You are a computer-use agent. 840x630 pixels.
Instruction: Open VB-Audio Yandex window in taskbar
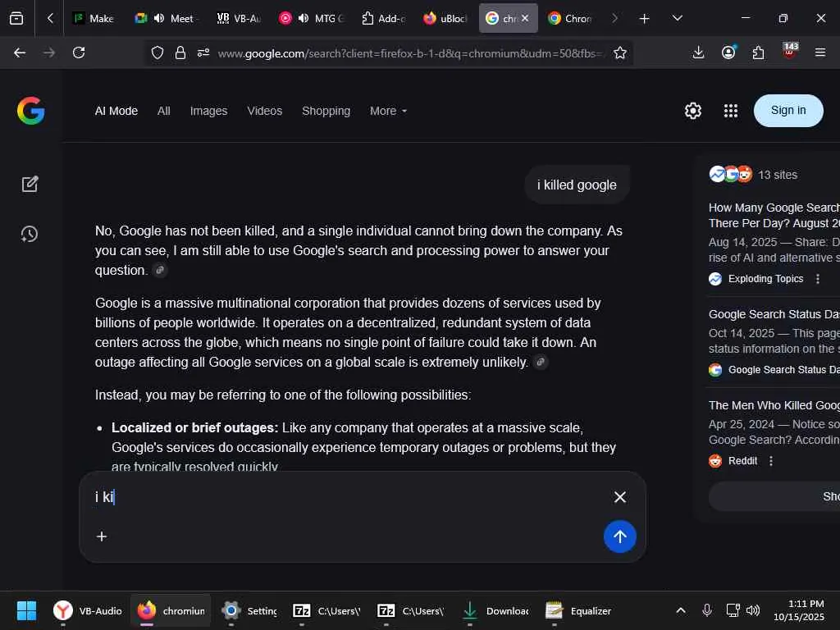(x=88, y=610)
